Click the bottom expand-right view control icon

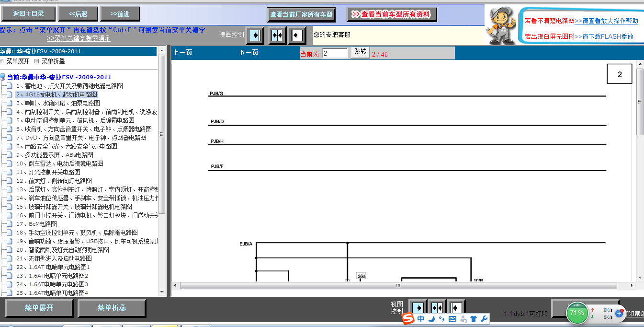pos(418,308)
